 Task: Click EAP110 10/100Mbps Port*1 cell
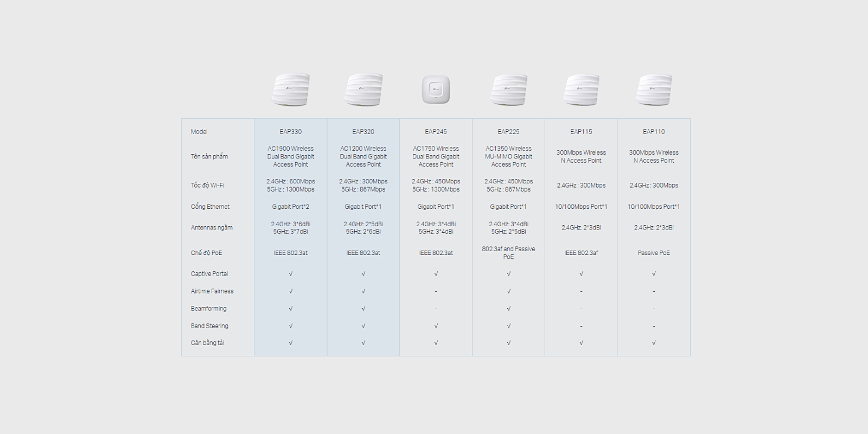654,207
